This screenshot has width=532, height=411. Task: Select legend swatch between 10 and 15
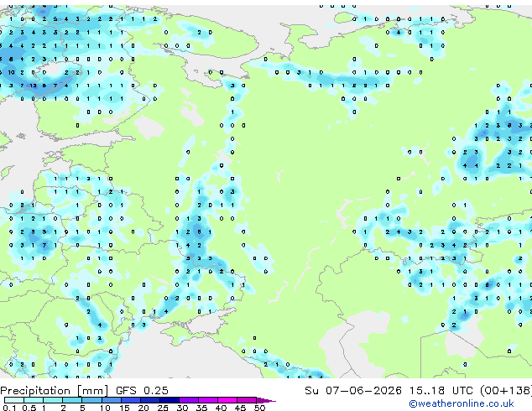(112, 400)
